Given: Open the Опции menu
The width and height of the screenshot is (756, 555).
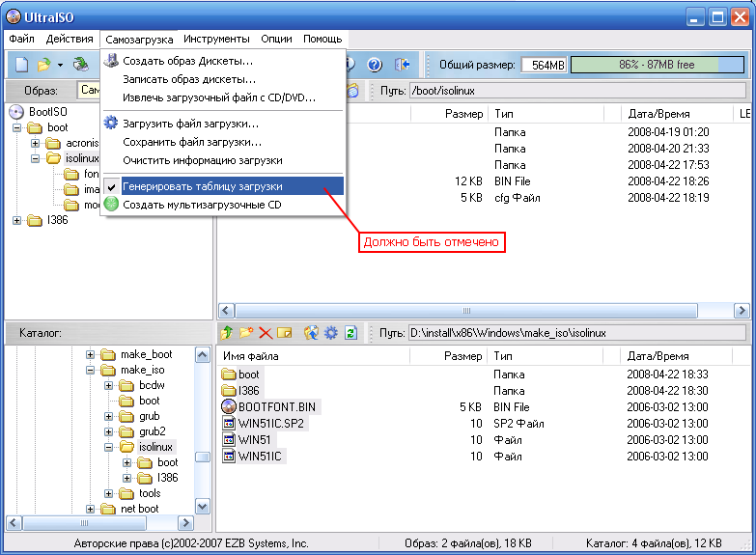Looking at the screenshot, I should (276, 39).
